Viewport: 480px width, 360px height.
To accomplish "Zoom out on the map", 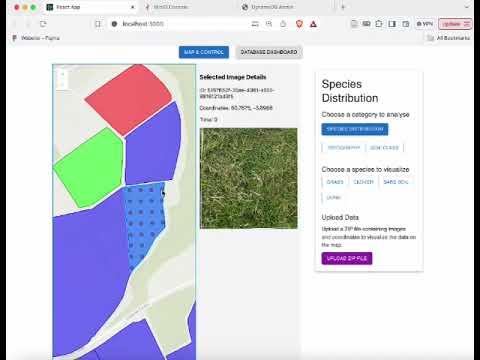I will tap(62, 84).
